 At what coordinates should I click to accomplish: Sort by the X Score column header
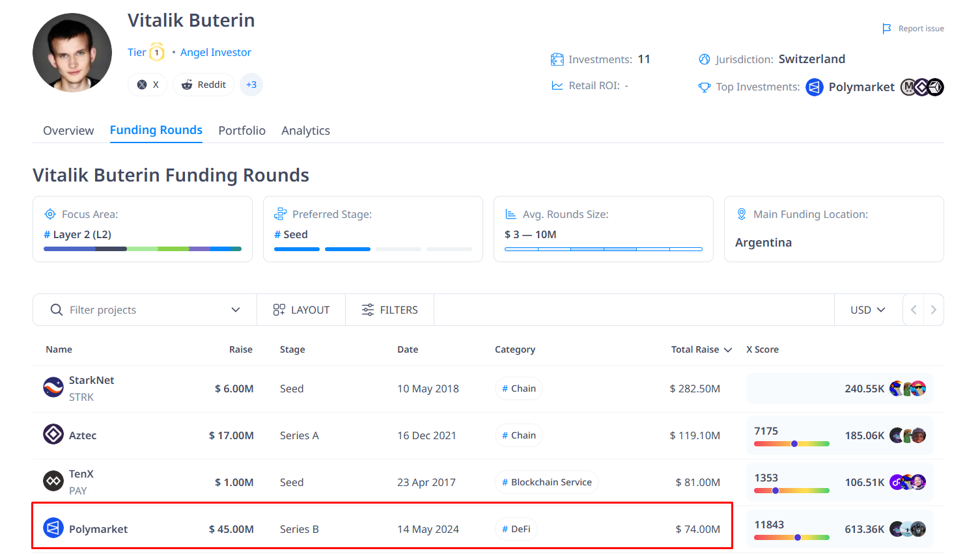(763, 349)
